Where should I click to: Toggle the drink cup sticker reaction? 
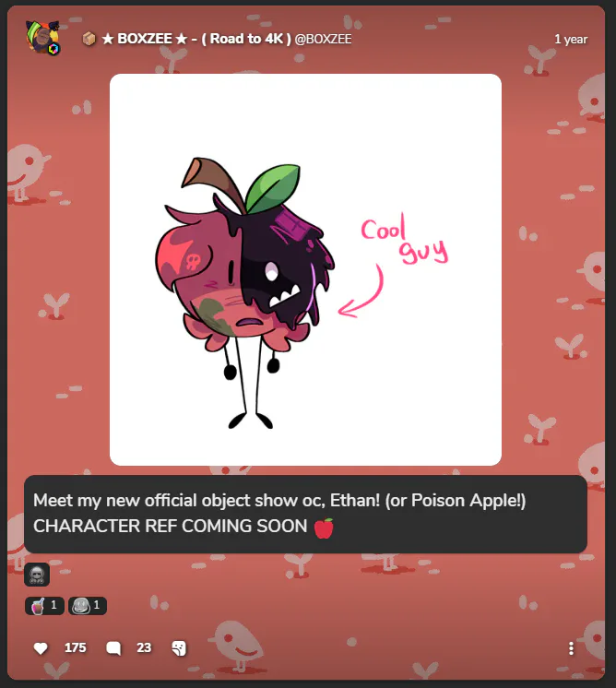point(44,606)
